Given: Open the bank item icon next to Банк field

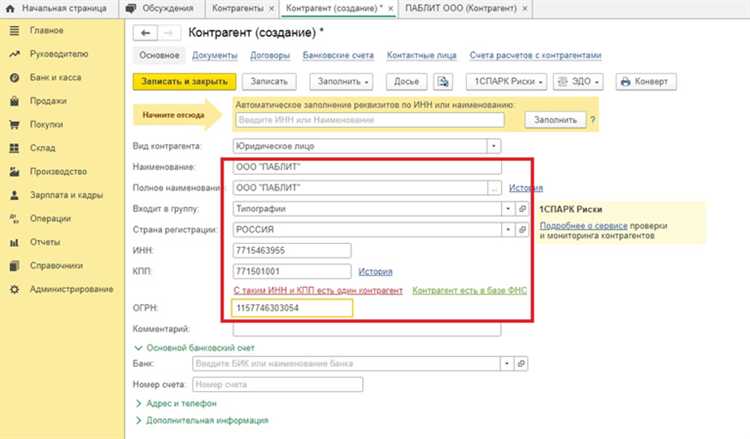Looking at the screenshot, I should [521, 364].
